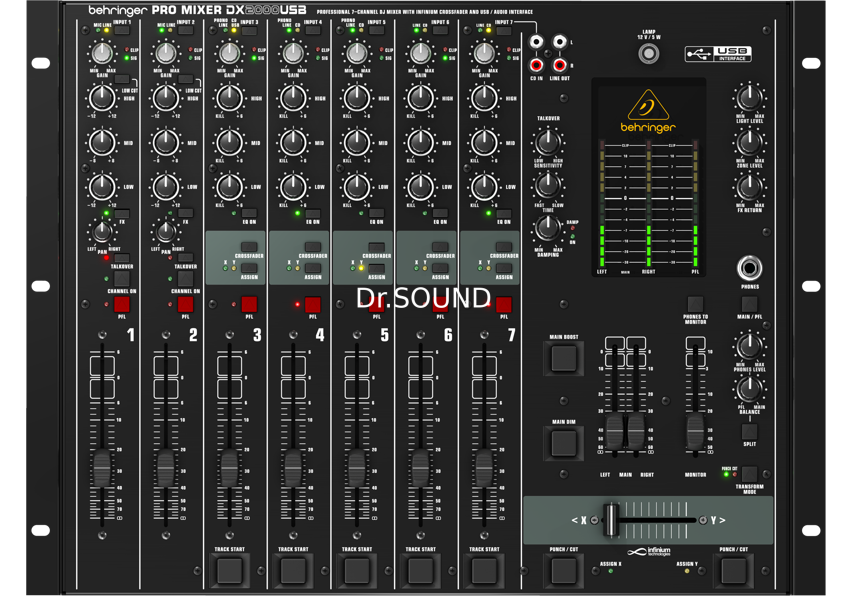852x596 pixels.
Task: Toggle the Transform Mode button
Action: [x=749, y=474]
